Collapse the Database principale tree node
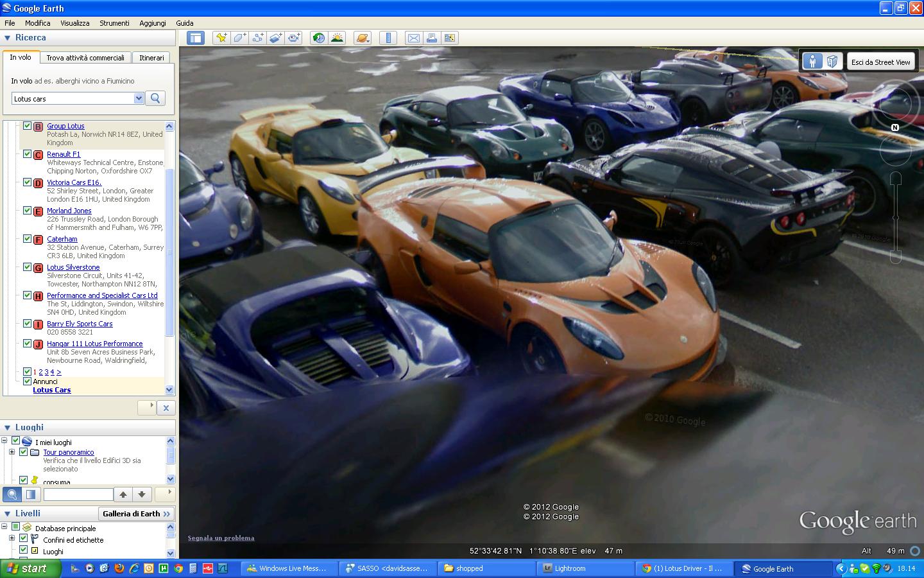 tap(4, 527)
